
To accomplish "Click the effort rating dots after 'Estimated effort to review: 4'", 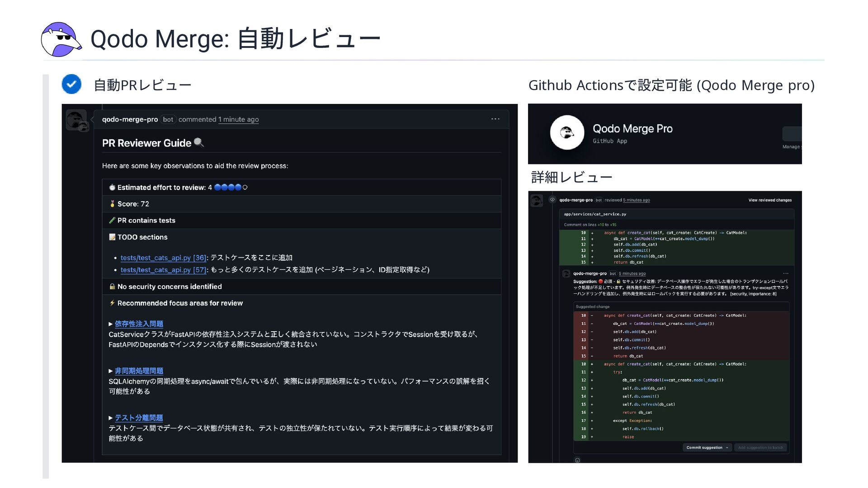I will [x=231, y=188].
